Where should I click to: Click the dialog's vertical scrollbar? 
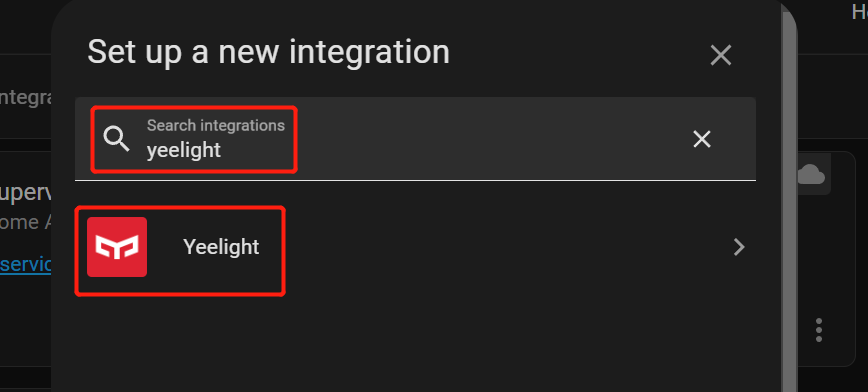coord(789,199)
